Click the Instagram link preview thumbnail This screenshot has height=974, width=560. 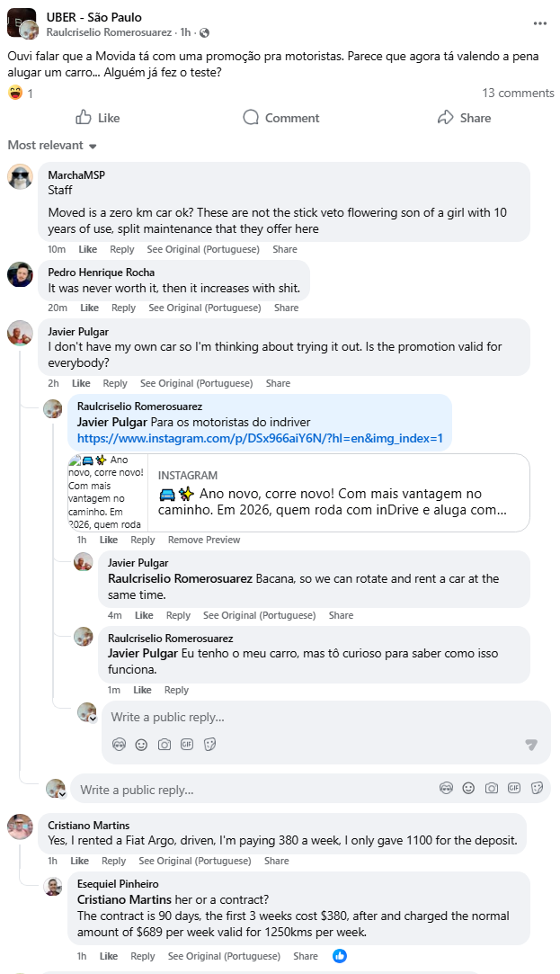[x=107, y=493]
